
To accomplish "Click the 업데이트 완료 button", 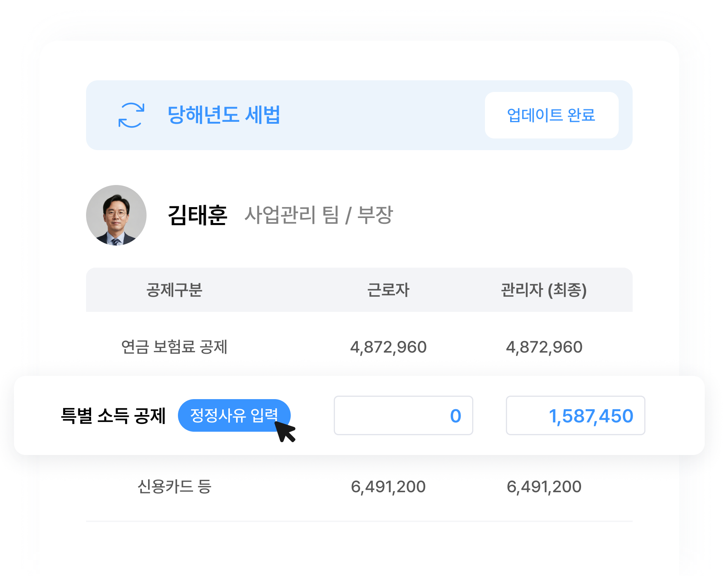I will pos(551,115).
